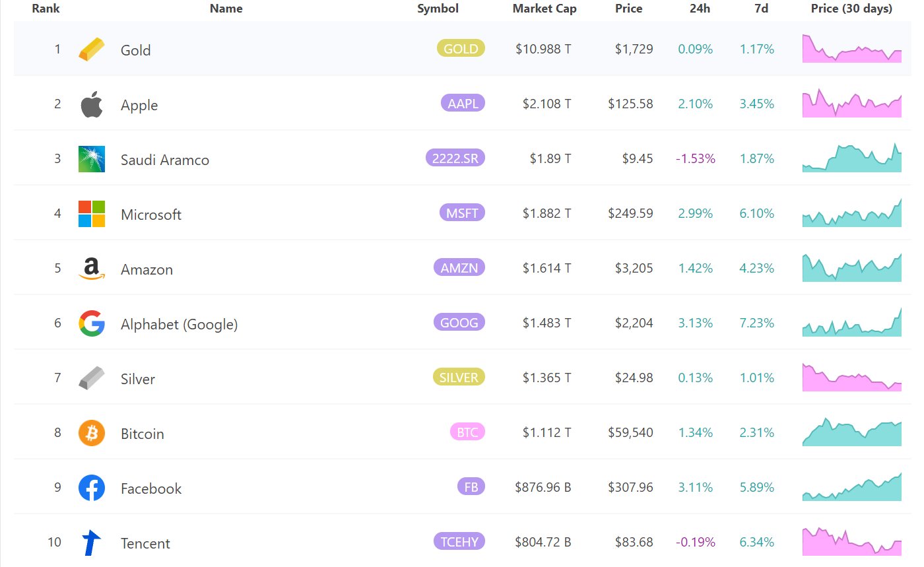Sort by the 7d change header
The width and height of the screenshot is (924, 567).
click(762, 9)
